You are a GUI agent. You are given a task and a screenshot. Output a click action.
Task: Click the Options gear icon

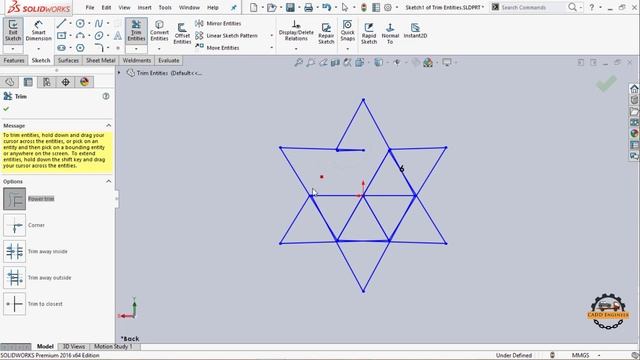point(388,7)
